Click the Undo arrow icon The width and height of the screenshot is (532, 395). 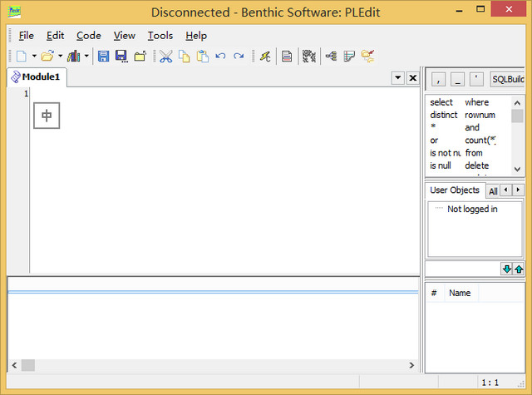tap(220, 57)
